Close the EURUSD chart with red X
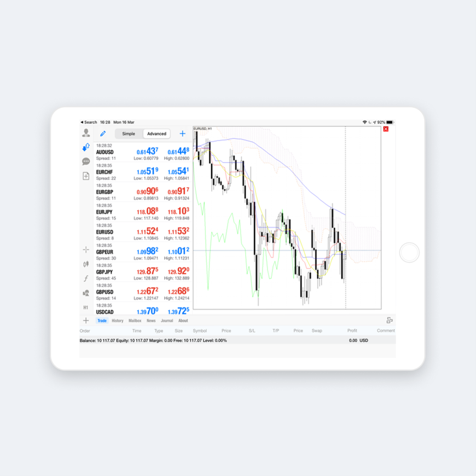 [386, 129]
